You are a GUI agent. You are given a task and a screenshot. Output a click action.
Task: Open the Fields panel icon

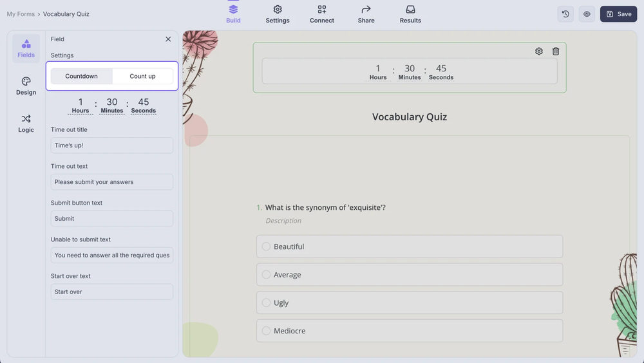tap(26, 48)
